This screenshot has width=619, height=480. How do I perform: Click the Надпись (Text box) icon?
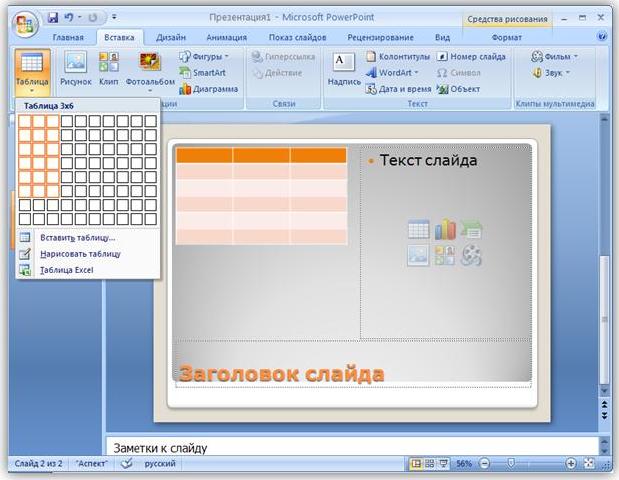click(344, 68)
